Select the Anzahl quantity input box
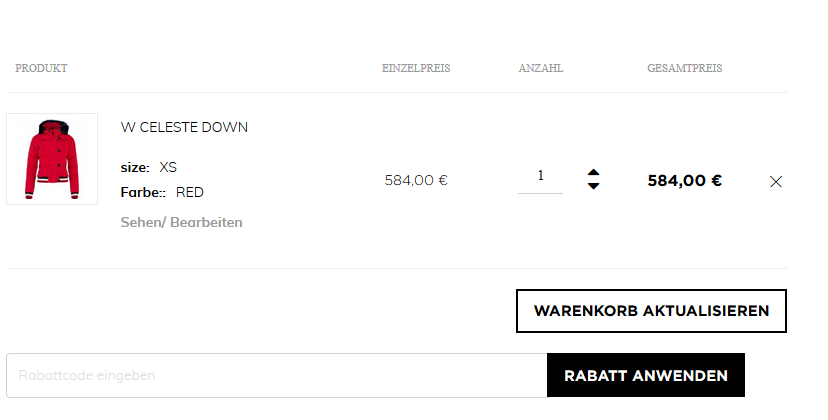This screenshot has height=420, width=828. 540,179
